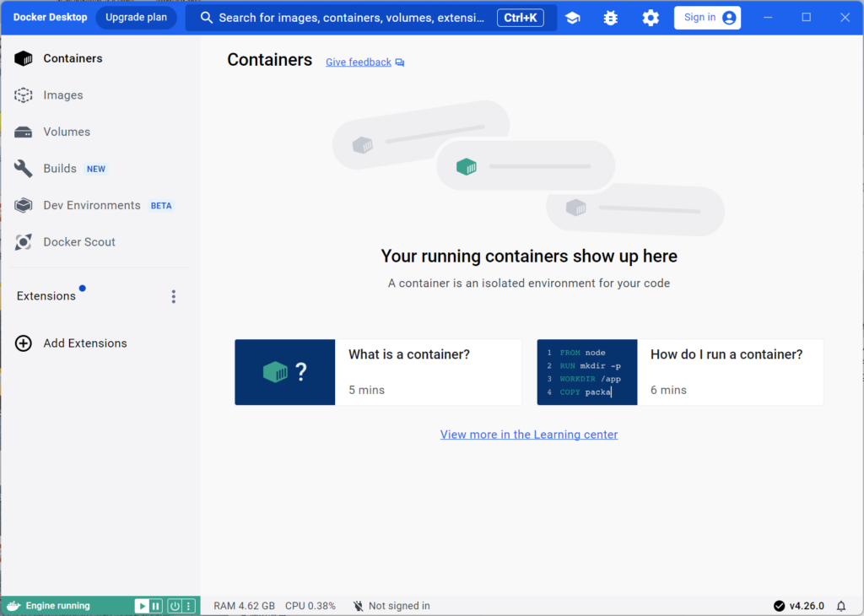Open the Extensions three-dot menu
This screenshot has width=864, height=616.
click(174, 296)
